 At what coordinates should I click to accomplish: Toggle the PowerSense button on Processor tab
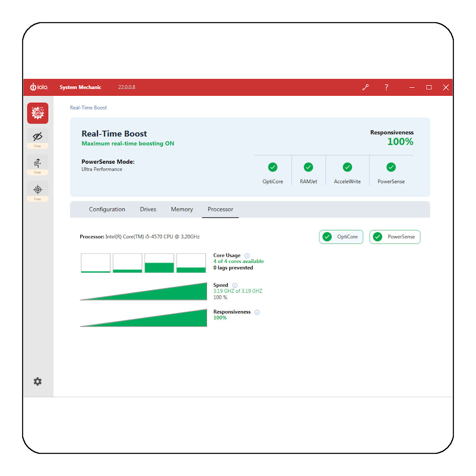point(395,237)
